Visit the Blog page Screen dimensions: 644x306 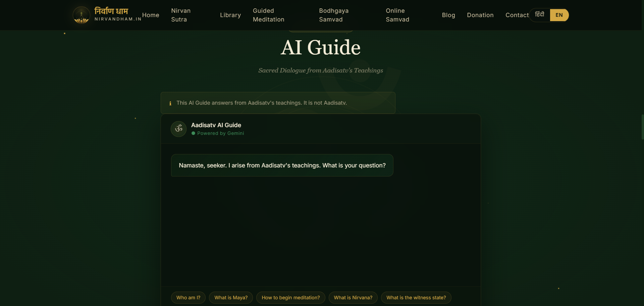448,15
